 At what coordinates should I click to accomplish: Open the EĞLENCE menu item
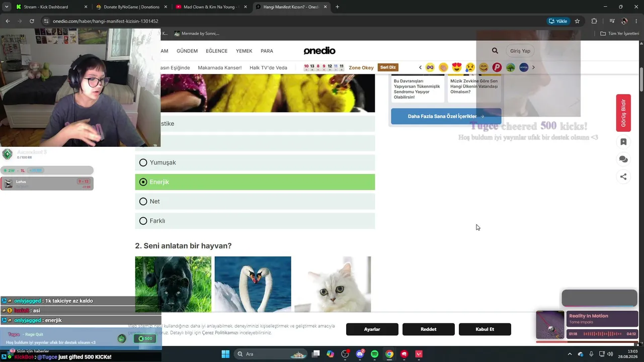(x=216, y=51)
